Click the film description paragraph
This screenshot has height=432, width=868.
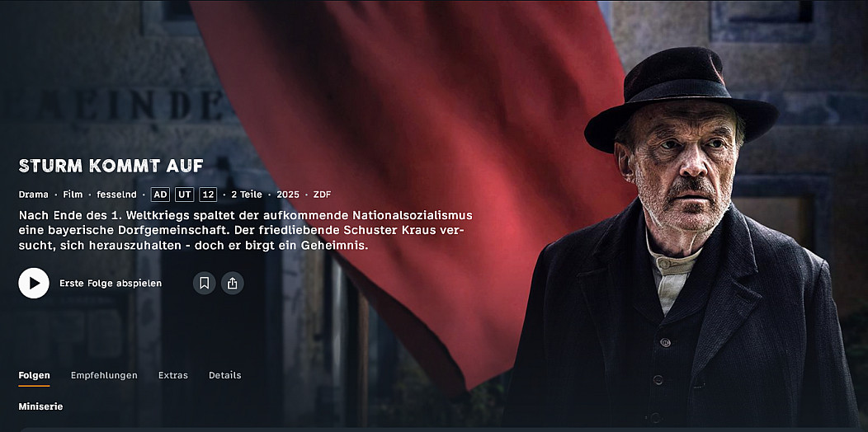tap(245, 229)
